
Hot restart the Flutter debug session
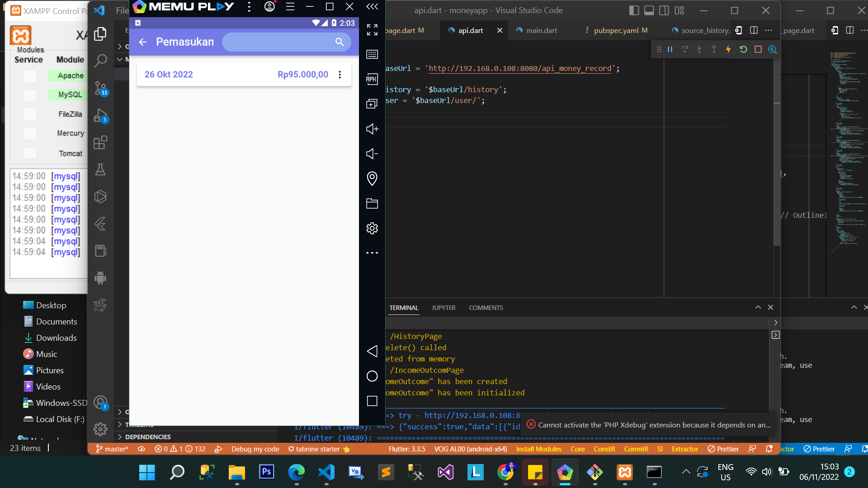pyautogui.click(x=744, y=50)
